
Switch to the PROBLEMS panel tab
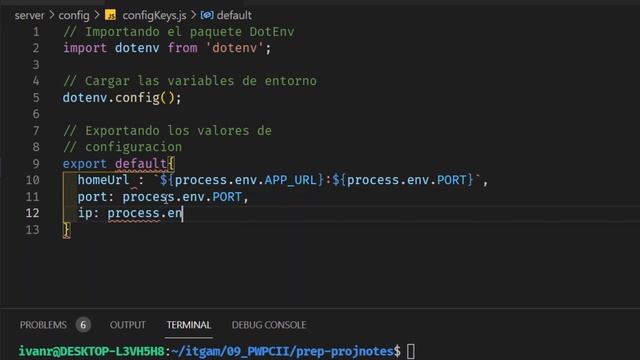click(43, 325)
